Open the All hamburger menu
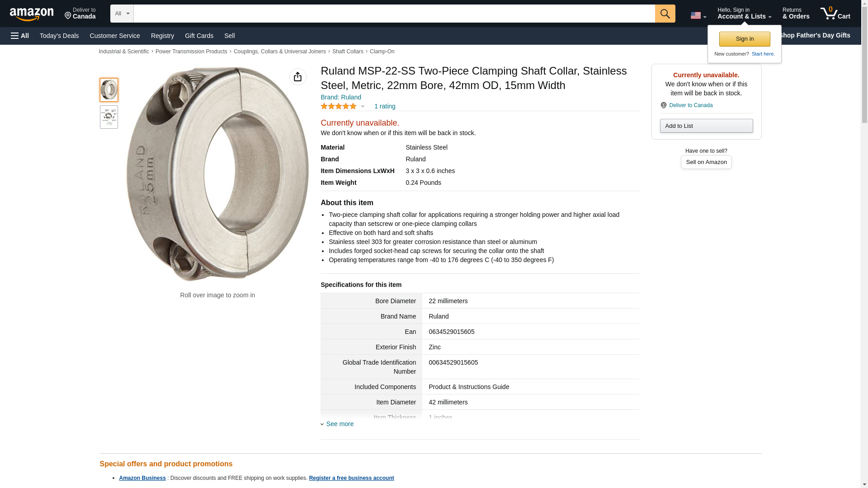 tap(20, 36)
